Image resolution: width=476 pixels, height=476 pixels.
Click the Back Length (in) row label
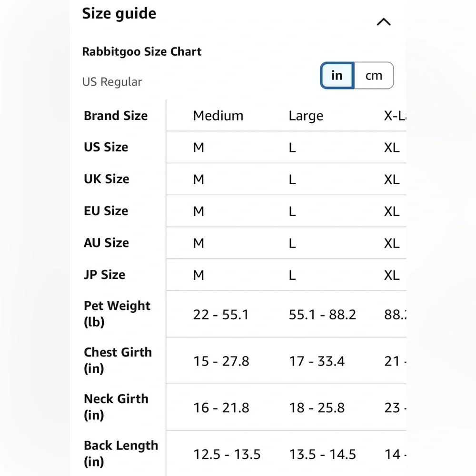pyautogui.click(x=121, y=454)
